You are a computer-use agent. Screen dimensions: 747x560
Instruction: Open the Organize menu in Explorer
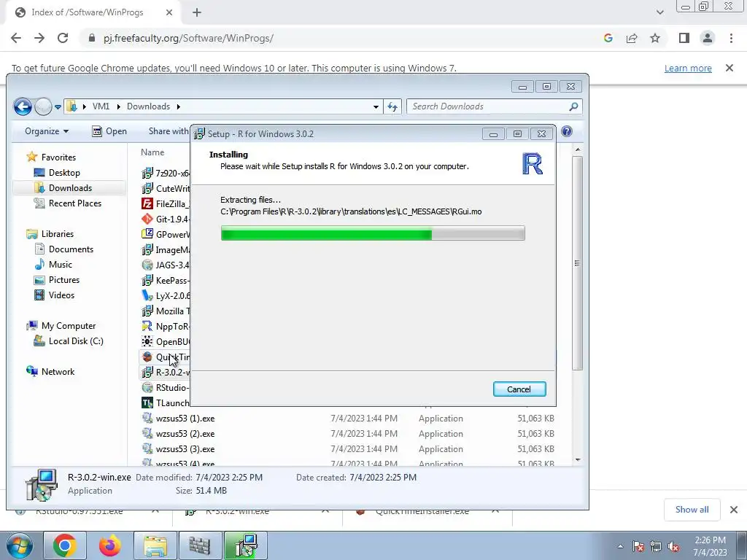point(47,131)
